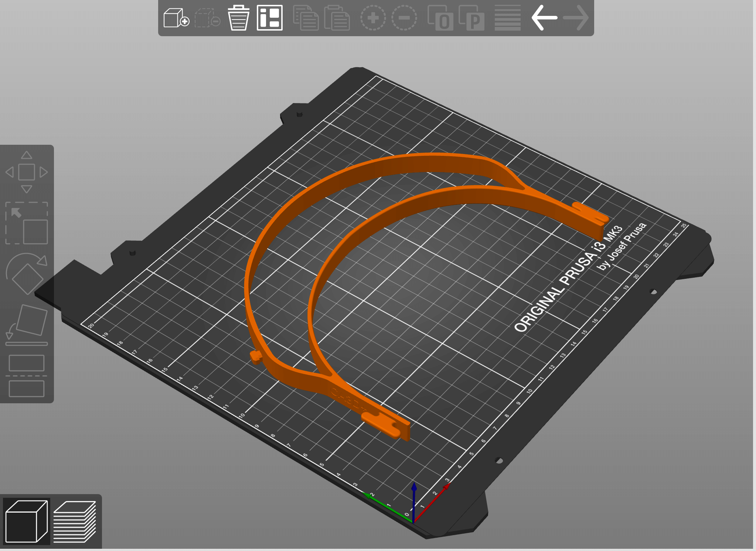Click Remove instance minus circle icon
The height and width of the screenshot is (551, 756).
(404, 18)
